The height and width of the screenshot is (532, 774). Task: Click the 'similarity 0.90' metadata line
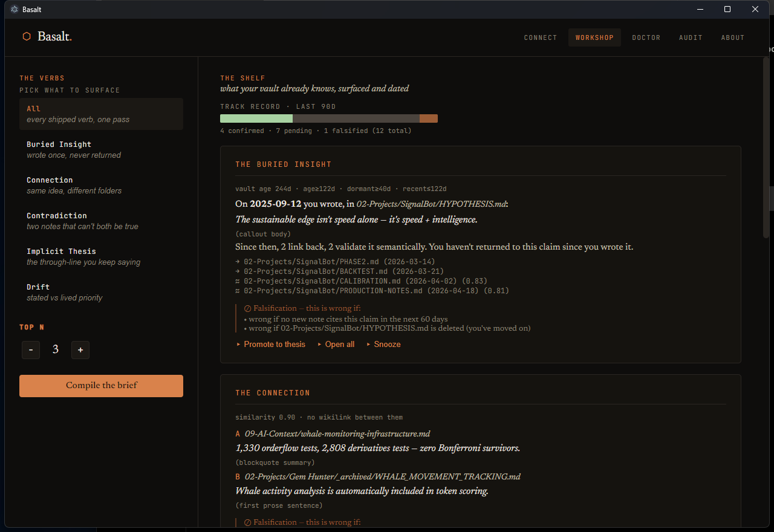click(319, 417)
